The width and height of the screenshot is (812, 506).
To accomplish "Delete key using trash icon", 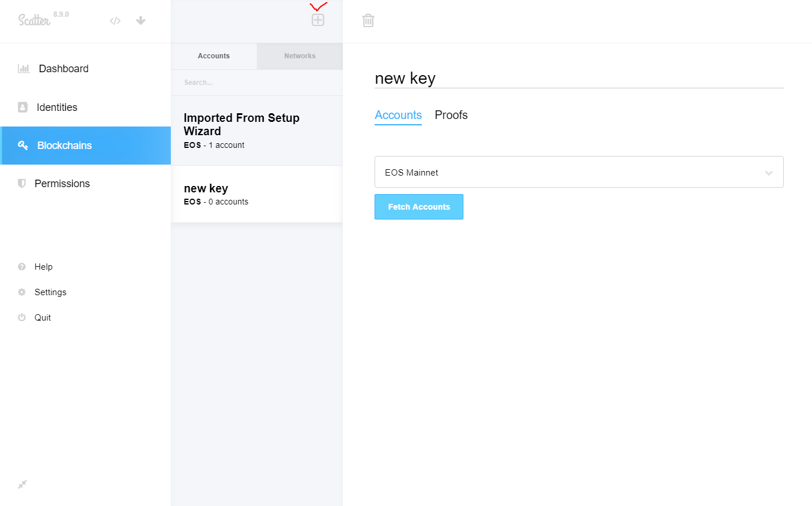I will pos(368,21).
